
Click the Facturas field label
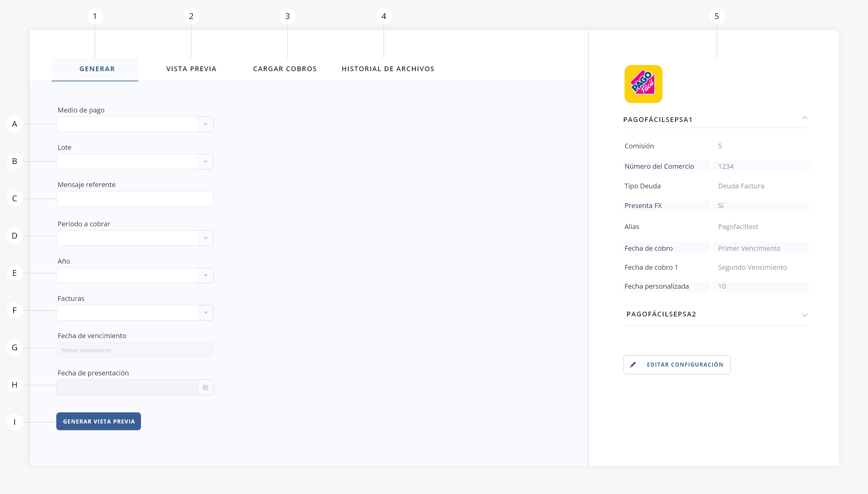click(71, 299)
